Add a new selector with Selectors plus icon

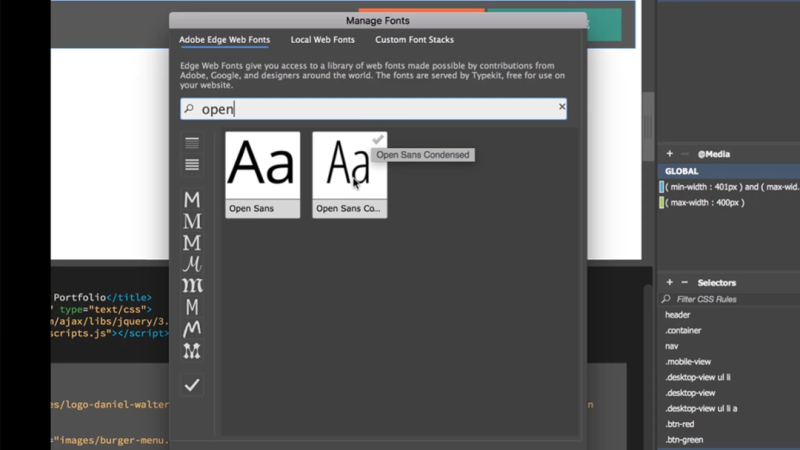point(669,282)
